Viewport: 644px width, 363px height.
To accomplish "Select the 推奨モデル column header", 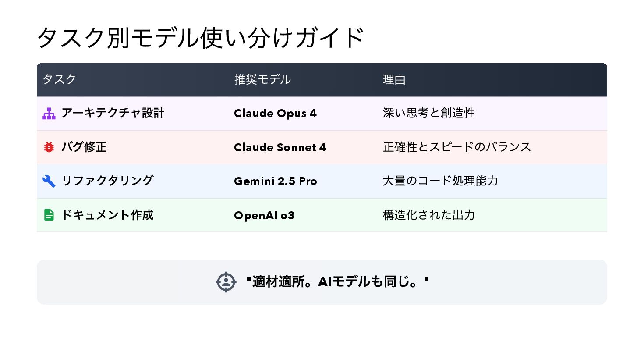I will (x=262, y=79).
